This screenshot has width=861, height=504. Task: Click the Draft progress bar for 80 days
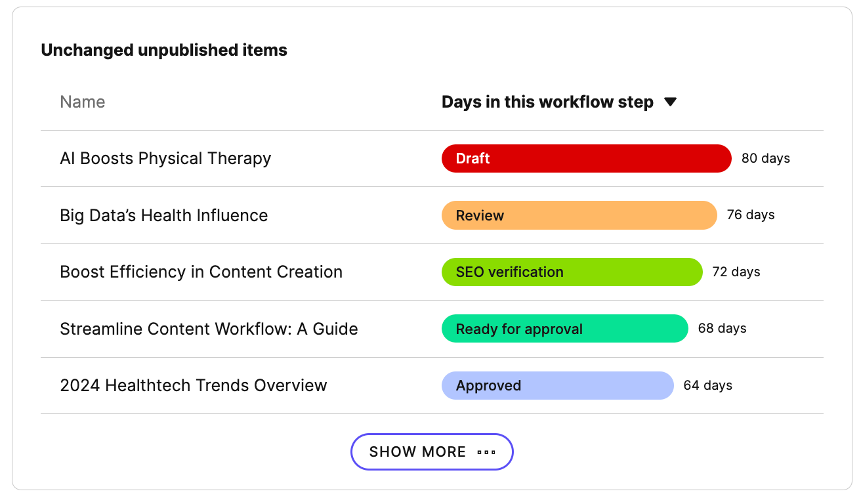(x=586, y=158)
